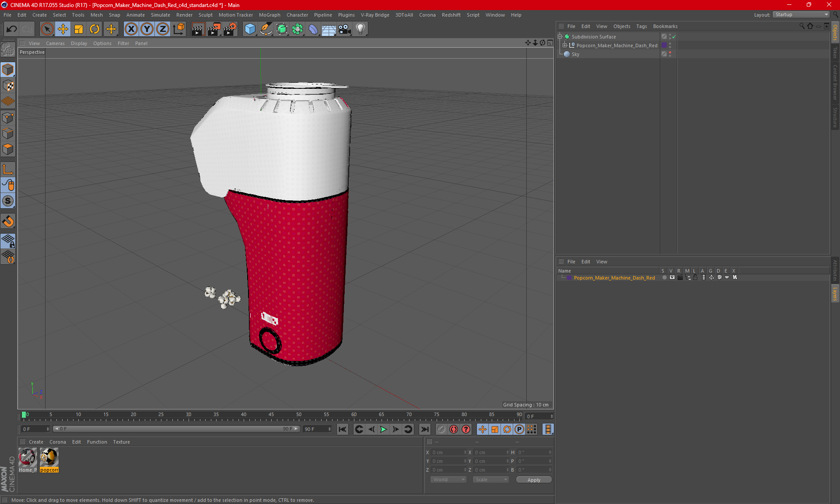Toggle Z axis lock

click(162, 29)
